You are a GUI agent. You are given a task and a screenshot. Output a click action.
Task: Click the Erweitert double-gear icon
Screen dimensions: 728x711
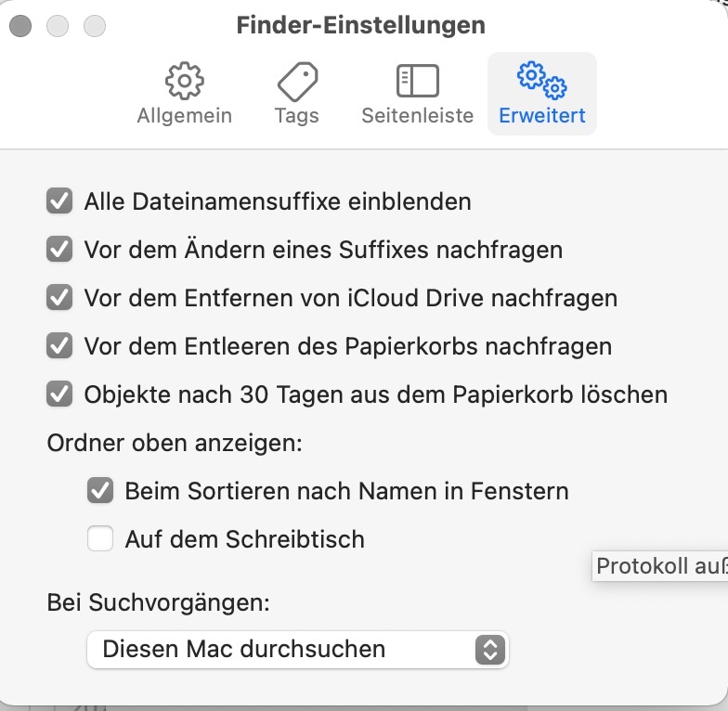pos(542,82)
